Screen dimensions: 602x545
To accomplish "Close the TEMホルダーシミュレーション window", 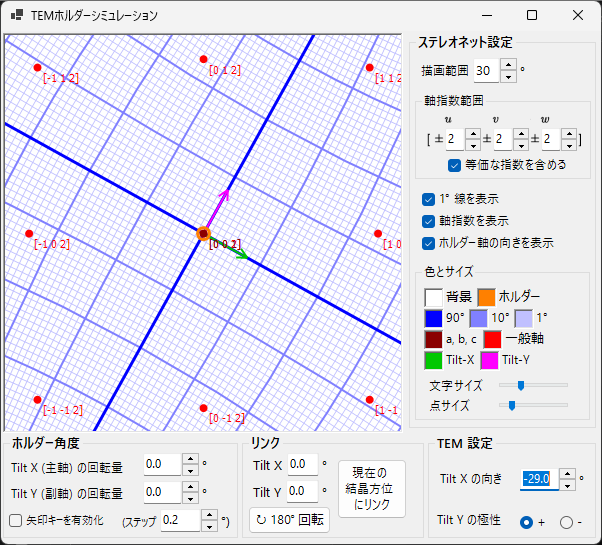I will tap(577, 15).
